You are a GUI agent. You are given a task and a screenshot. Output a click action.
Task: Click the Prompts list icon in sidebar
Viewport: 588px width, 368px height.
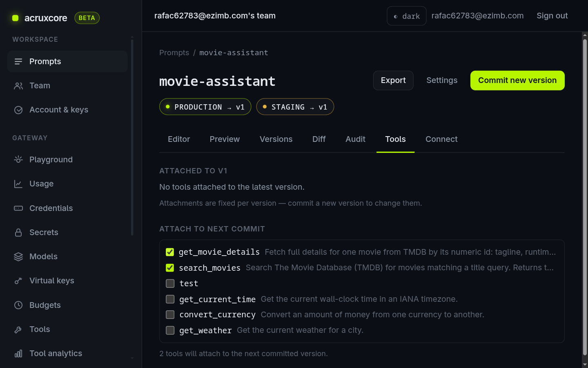[18, 61]
